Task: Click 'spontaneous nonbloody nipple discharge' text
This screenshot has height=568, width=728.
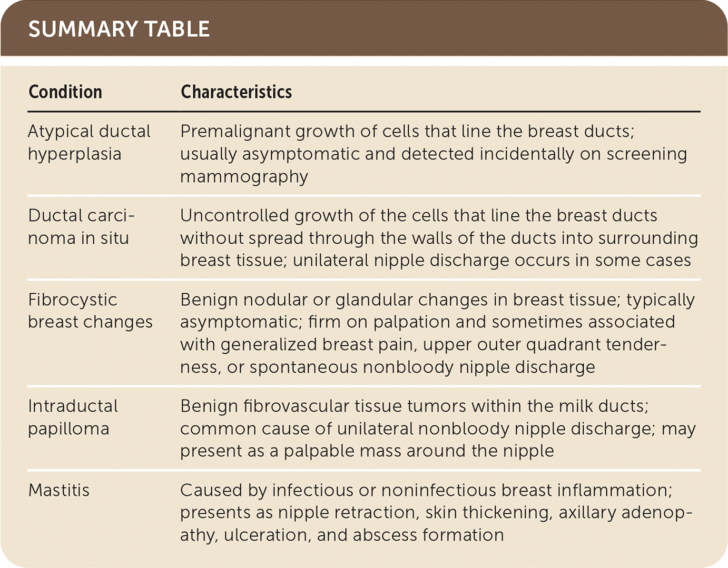Action: 422,367
